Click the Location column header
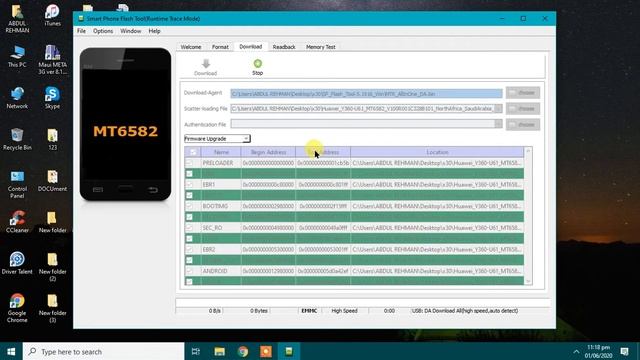This screenshot has height=360, width=640. pos(437,152)
